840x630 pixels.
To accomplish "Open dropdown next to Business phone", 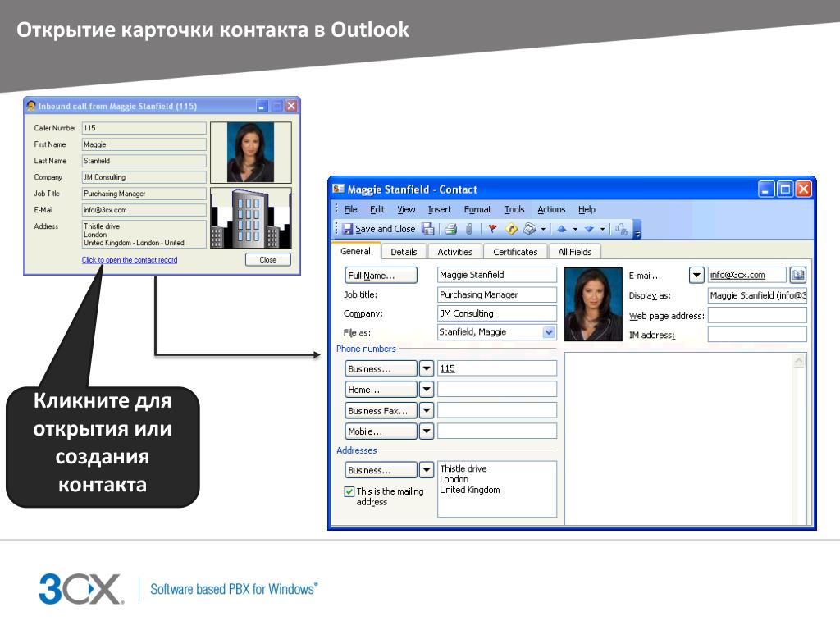I will pyautogui.click(x=427, y=368).
